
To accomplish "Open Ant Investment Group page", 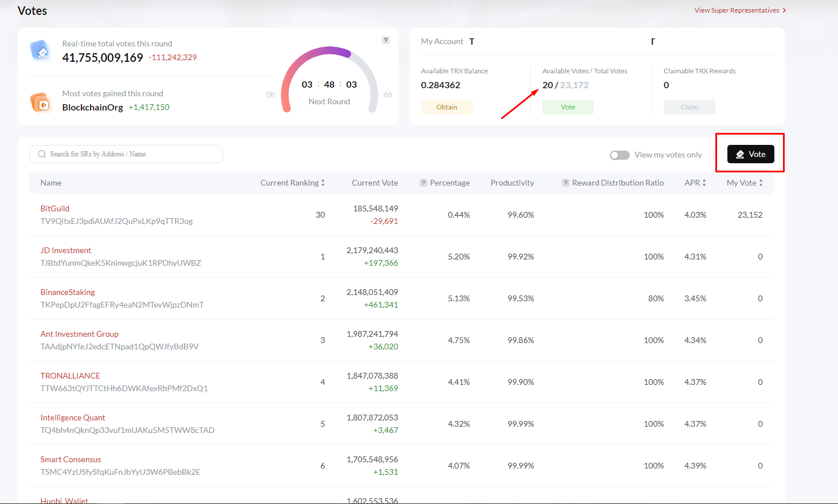I will tap(80, 334).
